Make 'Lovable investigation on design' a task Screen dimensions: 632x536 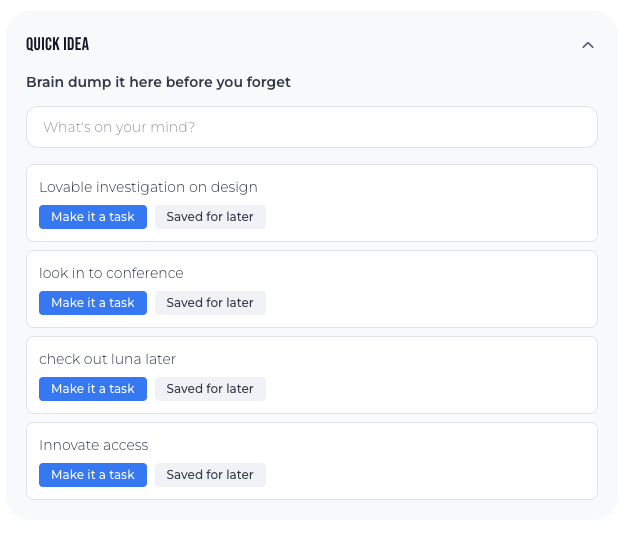pos(93,217)
